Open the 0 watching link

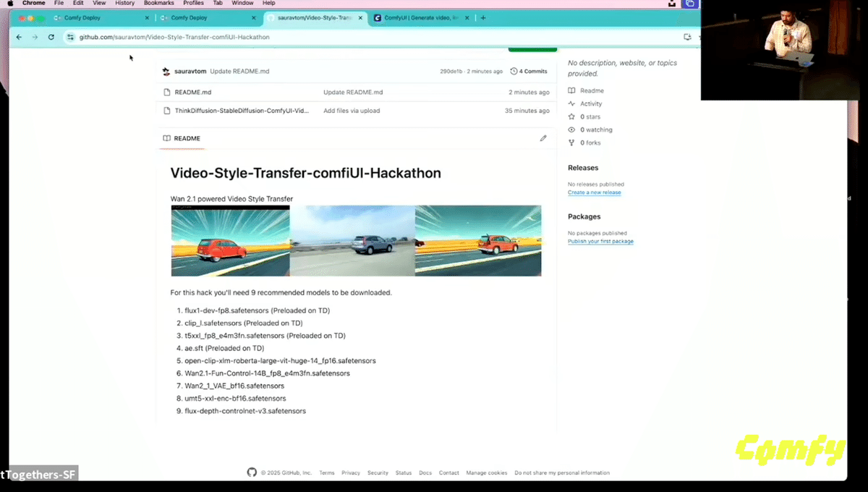click(x=596, y=130)
